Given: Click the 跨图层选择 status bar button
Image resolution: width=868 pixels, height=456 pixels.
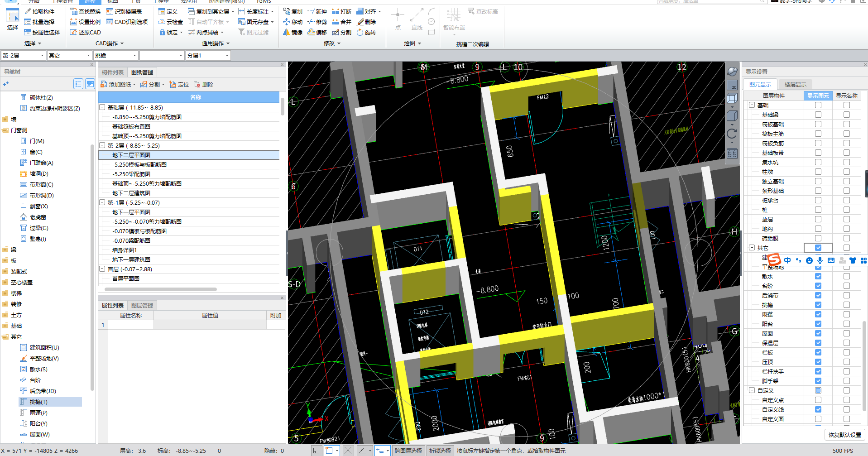Looking at the screenshot, I should 408,451.
